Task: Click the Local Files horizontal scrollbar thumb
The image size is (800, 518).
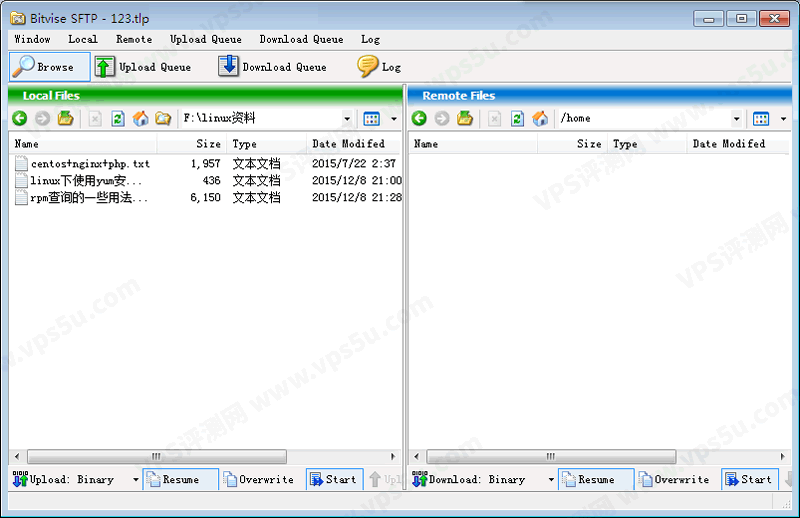Action: 157,456
